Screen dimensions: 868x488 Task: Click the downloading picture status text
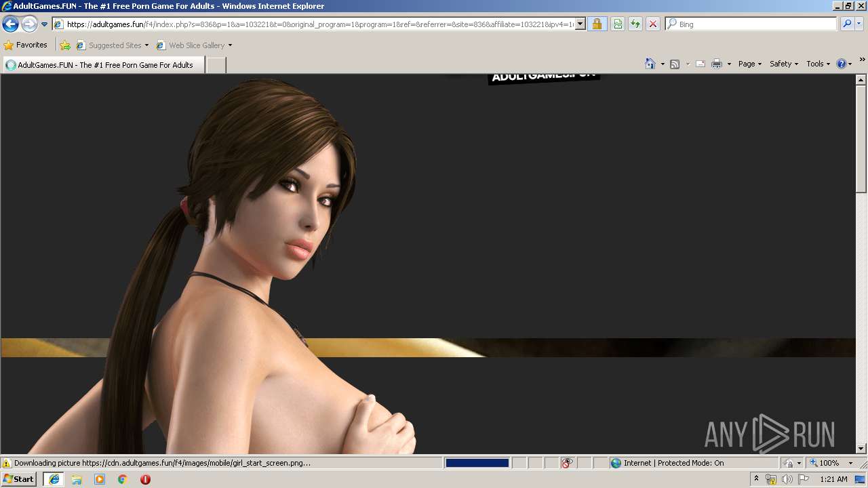coord(163,463)
